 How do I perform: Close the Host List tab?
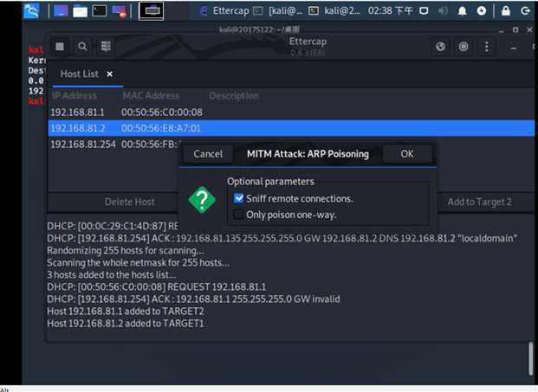coord(109,74)
